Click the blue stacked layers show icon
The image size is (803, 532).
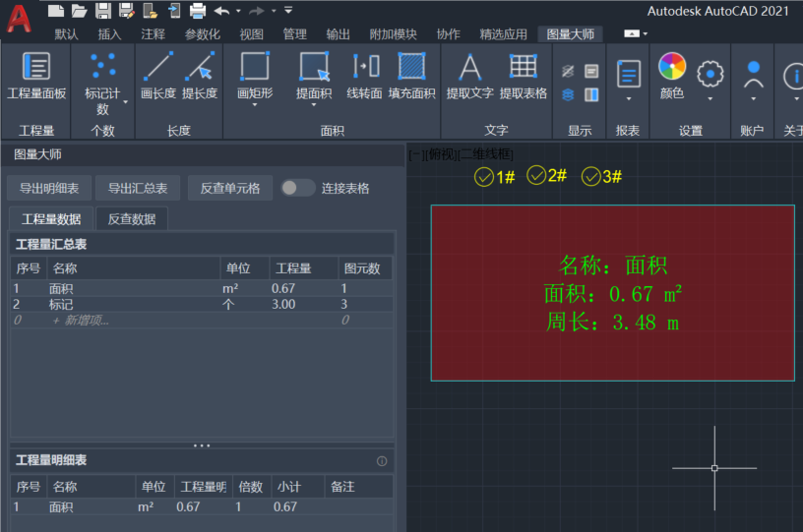[568, 94]
